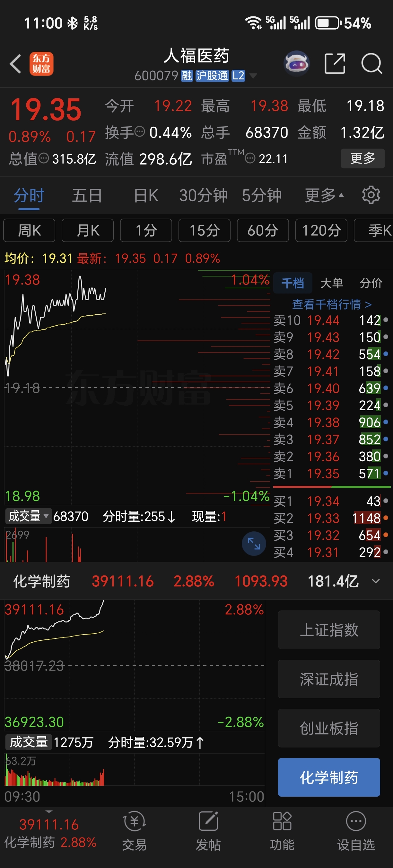This screenshot has width=393, height=868.
Task: Open the 更多 chart period dropdown
Action: (324, 195)
